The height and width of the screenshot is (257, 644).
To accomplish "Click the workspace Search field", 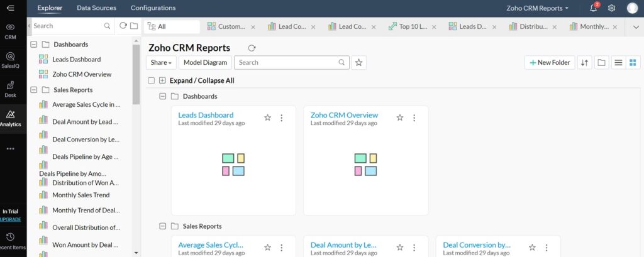I will click(x=292, y=62).
